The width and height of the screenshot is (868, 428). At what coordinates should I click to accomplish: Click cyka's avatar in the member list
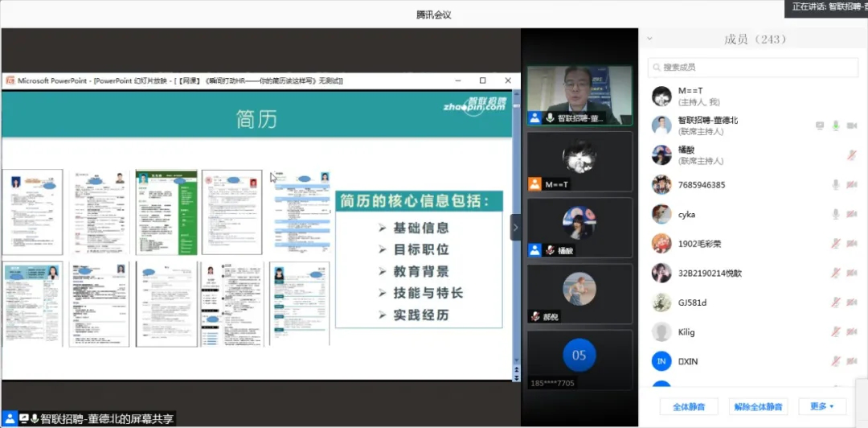(661, 214)
